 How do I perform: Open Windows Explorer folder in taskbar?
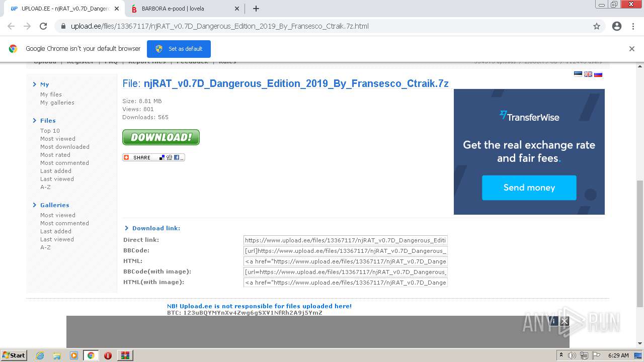(x=57, y=355)
